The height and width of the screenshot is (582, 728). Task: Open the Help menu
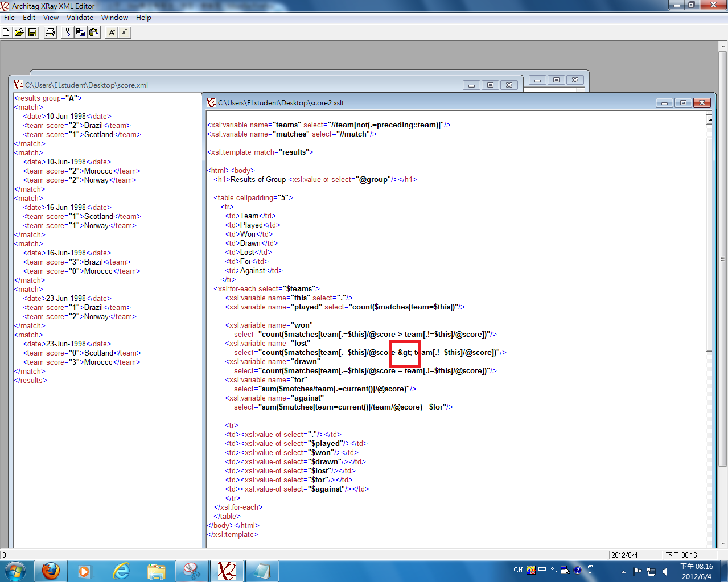143,18
